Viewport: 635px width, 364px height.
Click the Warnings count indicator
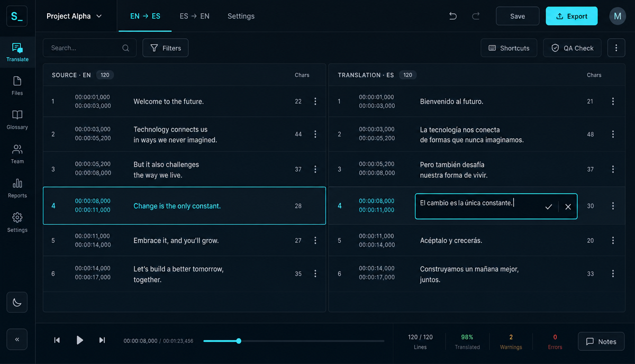tap(511, 342)
